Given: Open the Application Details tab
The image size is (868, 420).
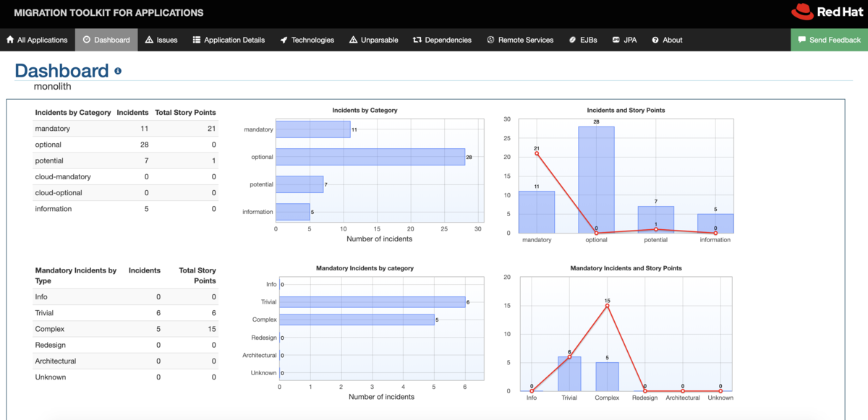Looking at the screenshot, I should [229, 40].
